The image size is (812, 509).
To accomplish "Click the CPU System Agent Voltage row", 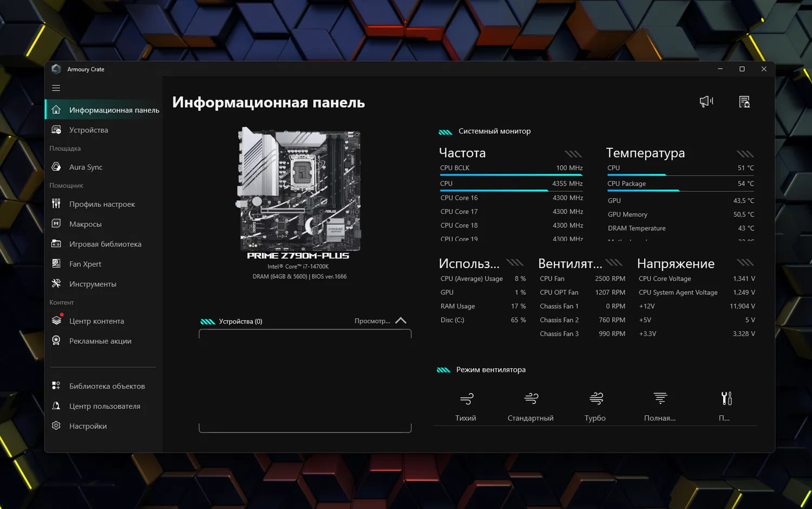I will pos(697,292).
